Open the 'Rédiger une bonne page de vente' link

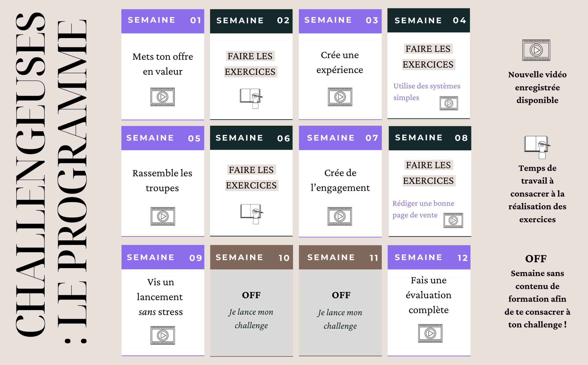423,209
